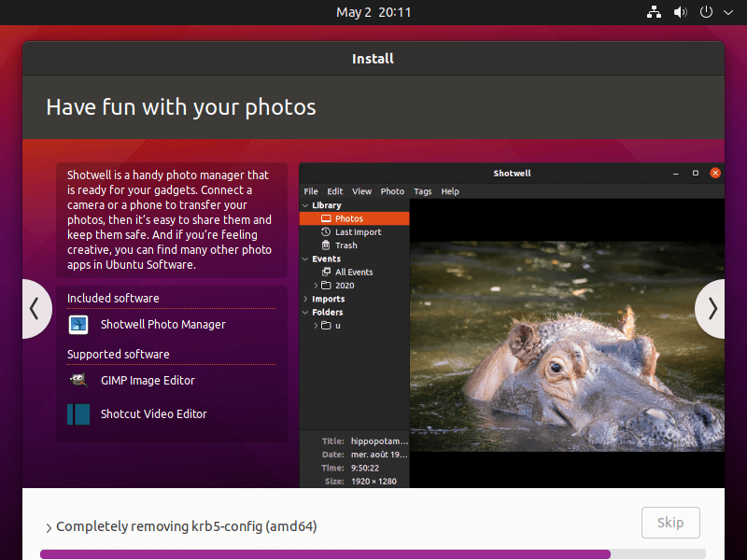Click the GIMP Image Editor icon
This screenshot has width=747, height=560.
(x=78, y=381)
